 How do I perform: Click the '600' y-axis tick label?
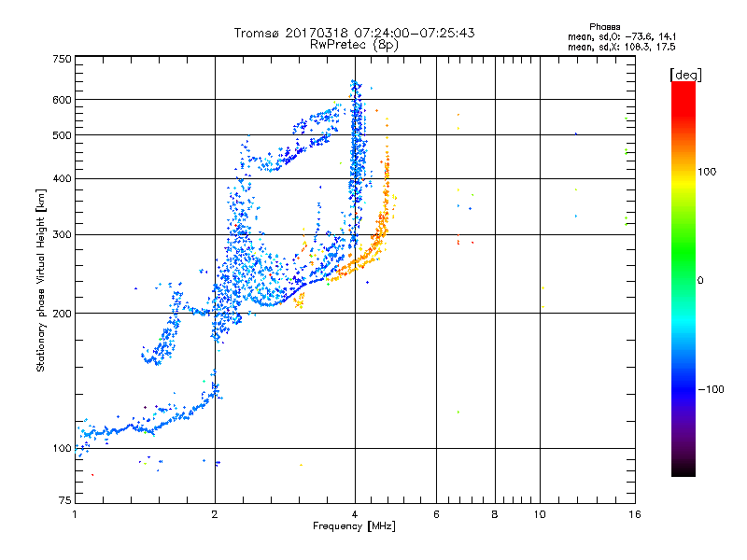click(62, 100)
